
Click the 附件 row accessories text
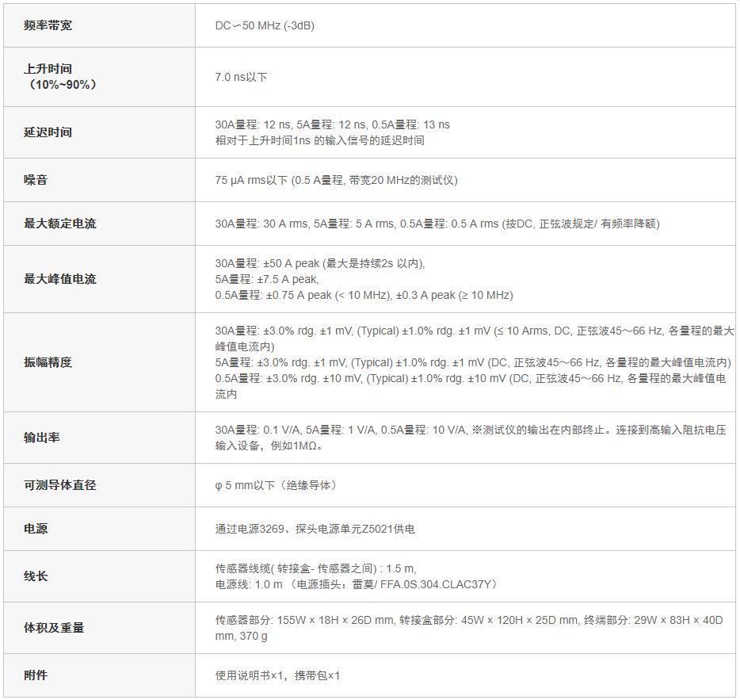coord(269,675)
